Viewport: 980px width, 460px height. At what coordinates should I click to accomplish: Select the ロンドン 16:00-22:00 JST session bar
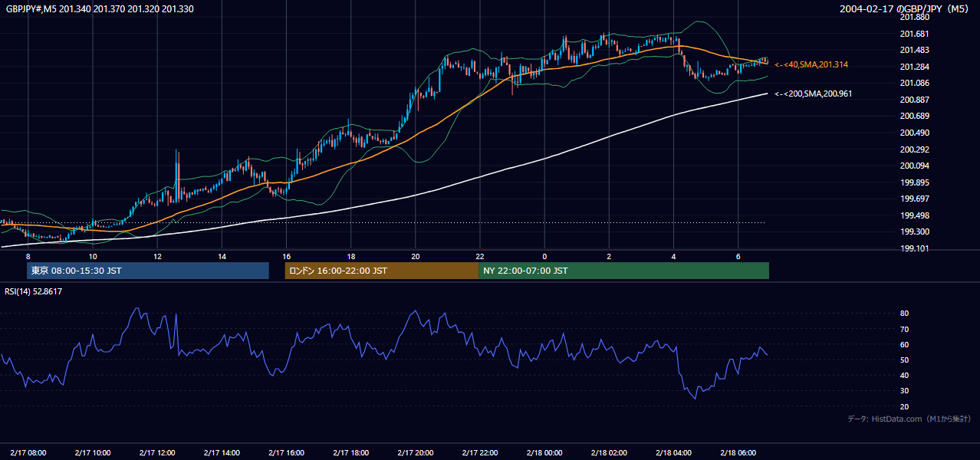pos(381,271)
